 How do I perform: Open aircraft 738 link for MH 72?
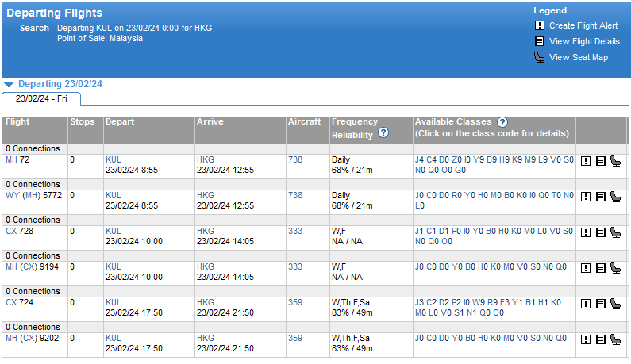tap(294, 159)
